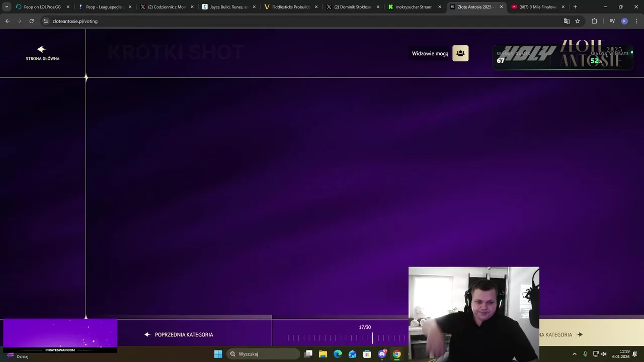The image size is (644, 362).
Task: Click the microphone tray icon
Action: coord(585,354)
